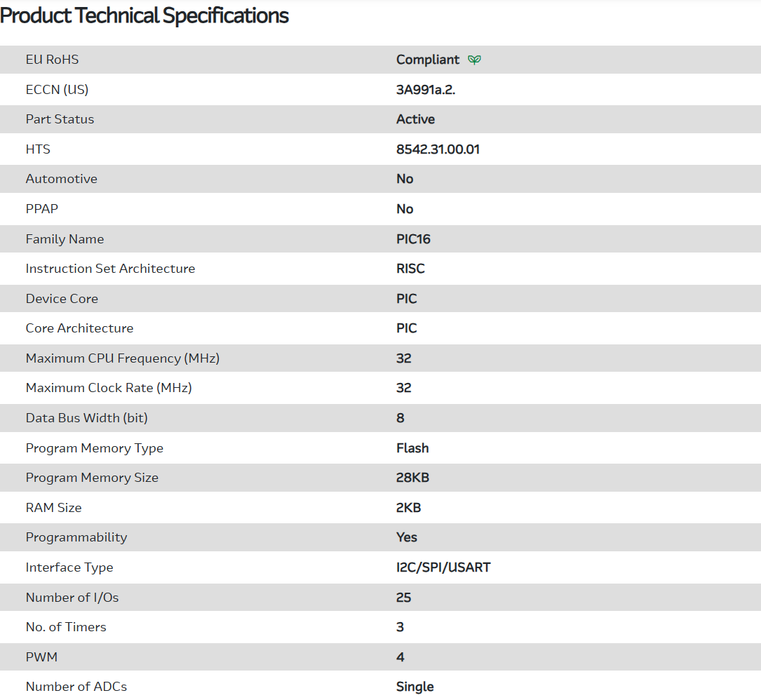
Task: Click the Maximum CPU Frequency label
Action: pyautogui.click(x=123, y=358)
